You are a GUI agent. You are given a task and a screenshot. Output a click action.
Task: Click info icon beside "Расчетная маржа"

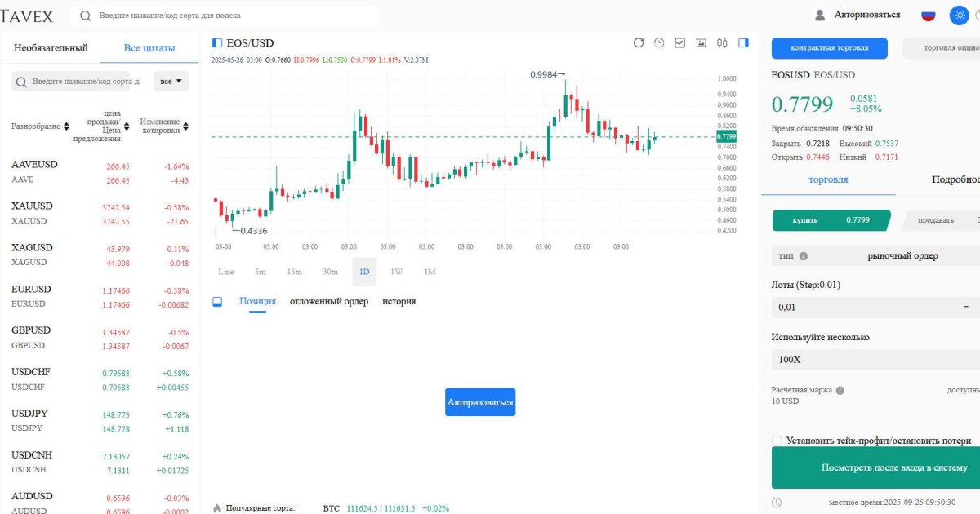(840, 390)
